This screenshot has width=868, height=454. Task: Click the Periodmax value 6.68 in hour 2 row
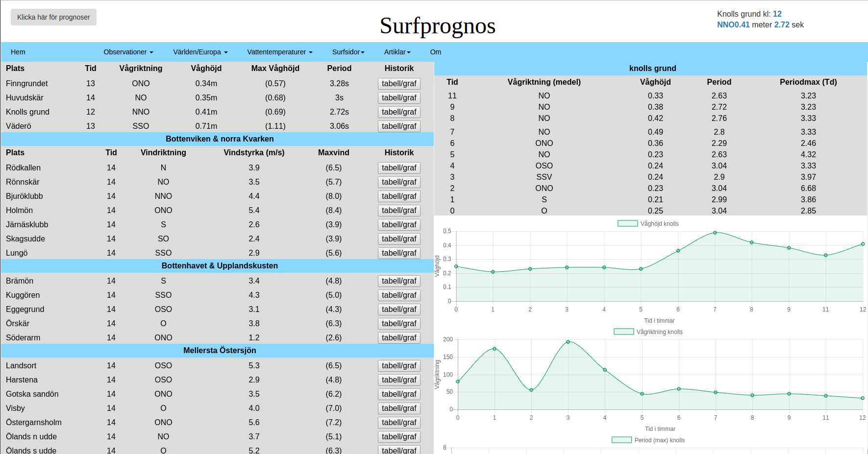tap(808, 189)
